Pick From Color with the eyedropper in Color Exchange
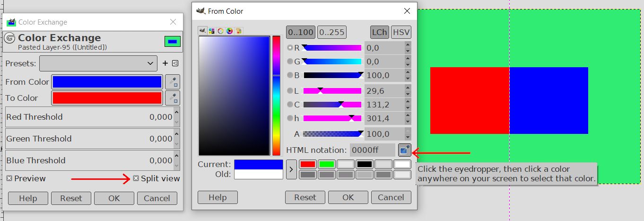 click(x=172, y=82)
